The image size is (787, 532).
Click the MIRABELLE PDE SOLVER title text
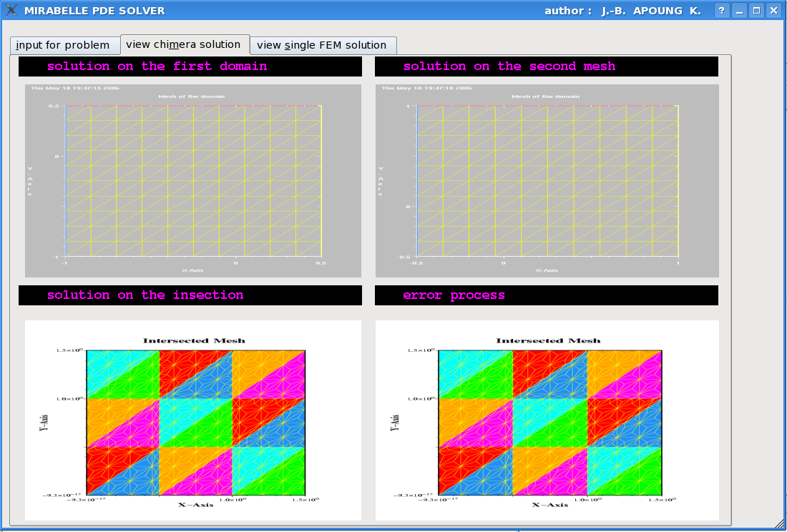(94, 11)
